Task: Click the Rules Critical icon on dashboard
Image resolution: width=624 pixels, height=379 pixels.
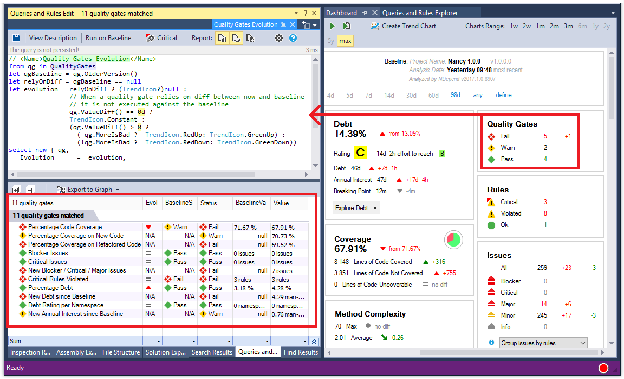Action: [491, 202]
